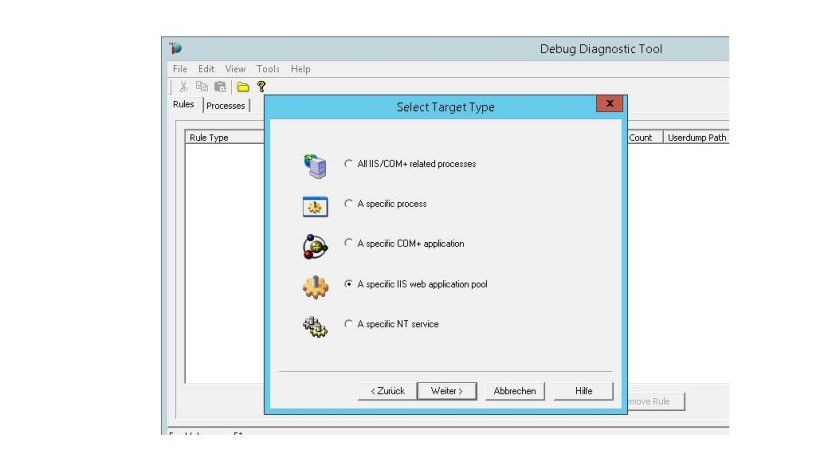The image size is (840, 473).
Task: Open the Tools menu
Action: tap(268, 69)
